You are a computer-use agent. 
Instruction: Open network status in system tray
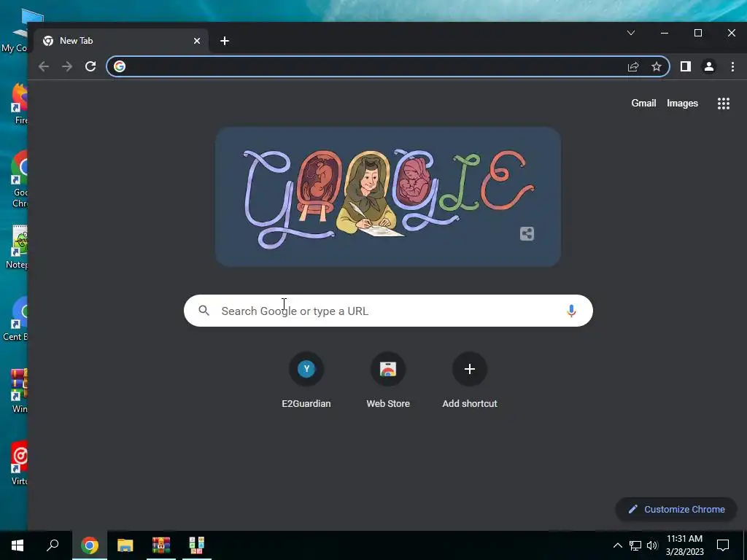(635, 545)
